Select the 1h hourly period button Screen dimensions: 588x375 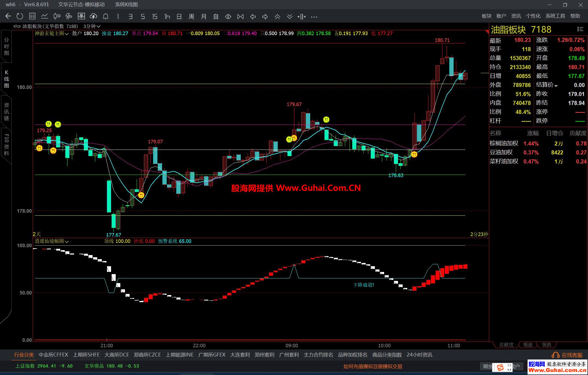[167, 17]
